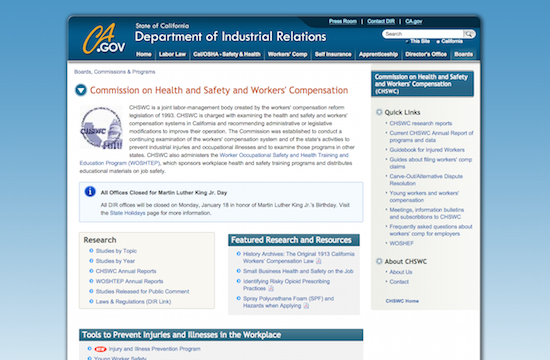Open the Workers' Comp nav tab
Image resolution: width=550 pixels, height=360 pixels.
(287, 54)
